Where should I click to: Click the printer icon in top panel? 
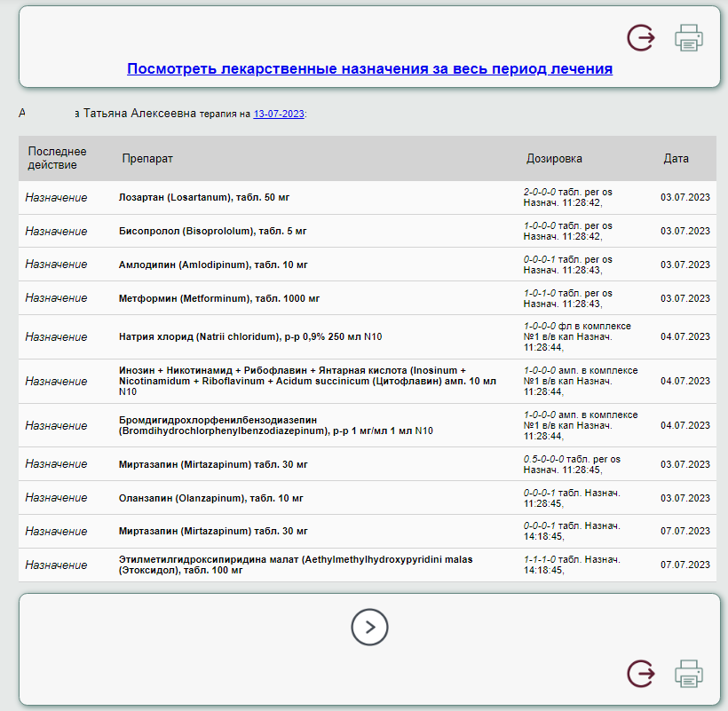pos(689,38)
